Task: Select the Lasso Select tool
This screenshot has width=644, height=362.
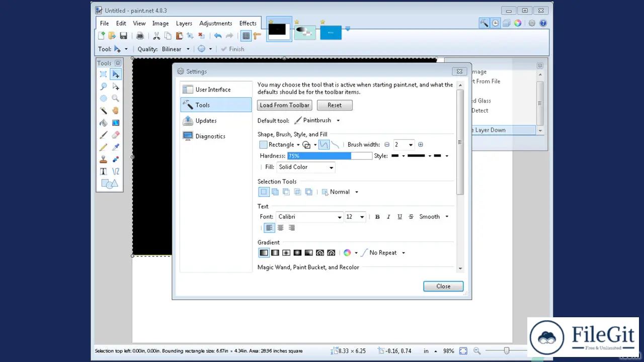Action: tap(104, 86)
